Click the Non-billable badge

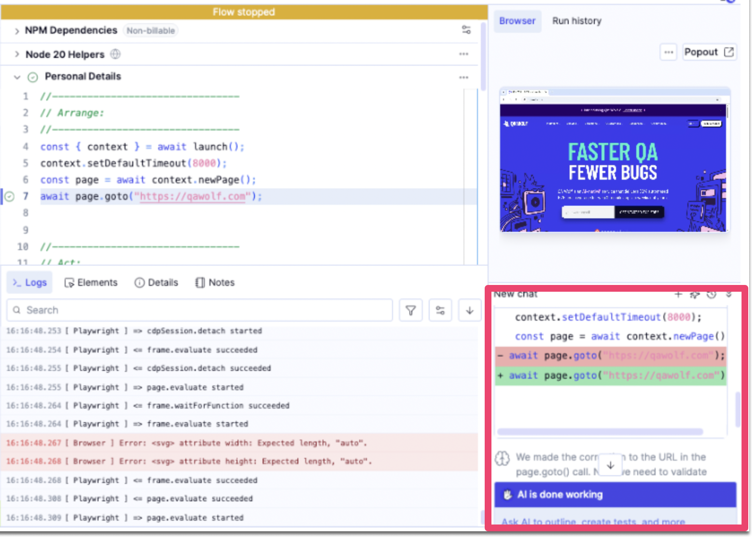pyautogui.click(x=151, y=30)
